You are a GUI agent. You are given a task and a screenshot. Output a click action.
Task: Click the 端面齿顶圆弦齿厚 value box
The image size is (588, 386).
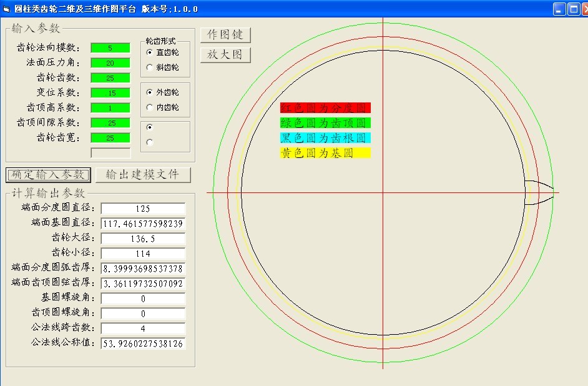tap(143, 284)
